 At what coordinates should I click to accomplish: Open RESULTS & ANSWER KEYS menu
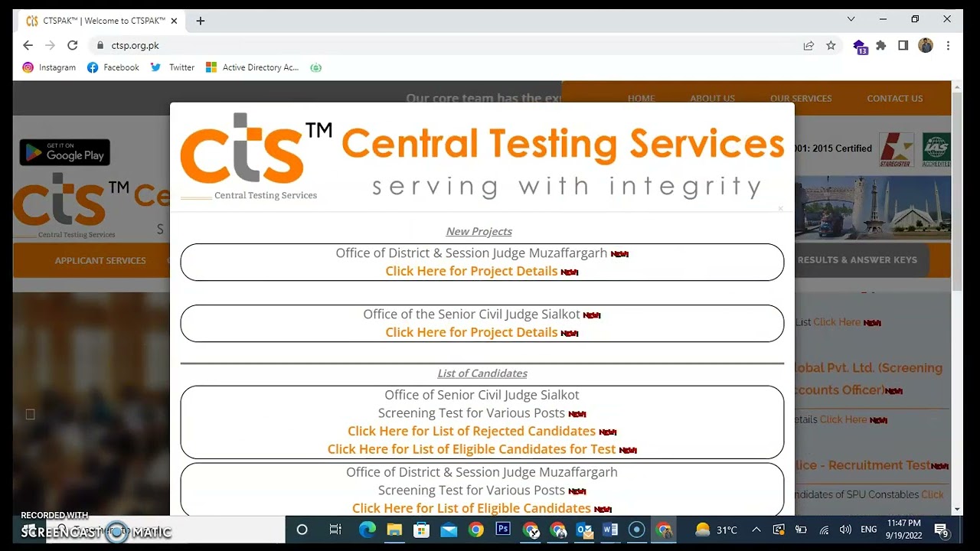pyautogui.click(x=857, y=259)
